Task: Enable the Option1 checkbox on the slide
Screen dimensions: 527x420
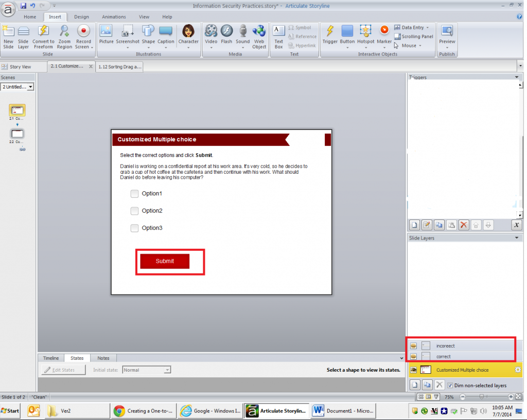Action: 134,194
